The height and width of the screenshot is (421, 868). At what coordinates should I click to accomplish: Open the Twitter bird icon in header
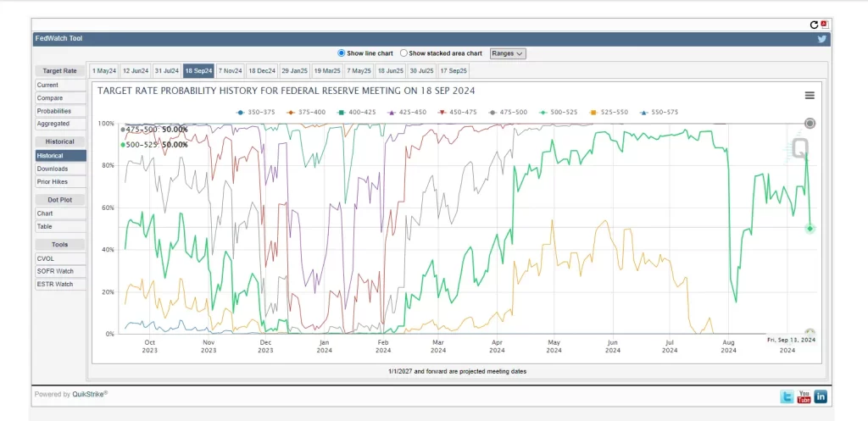821,39
